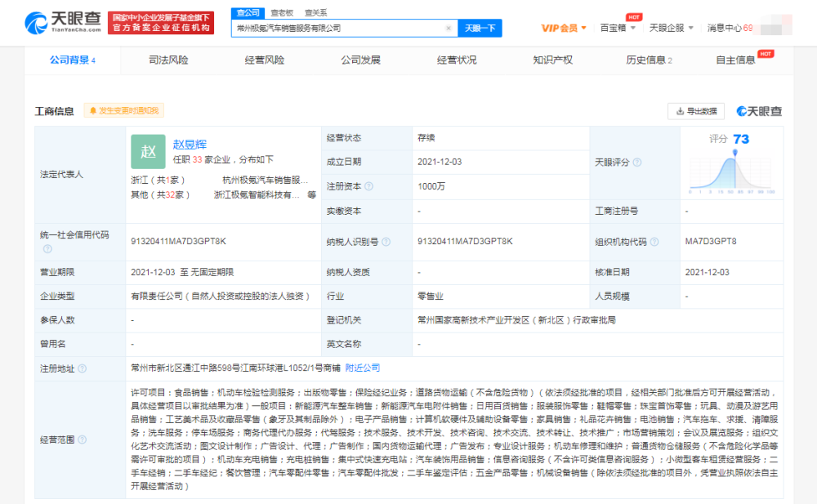The width and height of the screenshot is (817, 504).
Task: Click the help icon next to 经营范围
Action: [x=82, y=439]
